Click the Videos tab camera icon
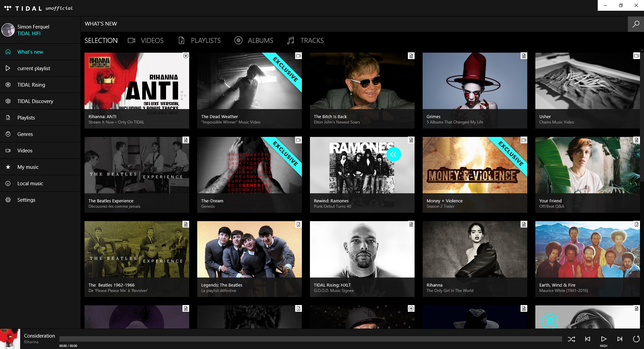Viewport: 644px width, 349px height. click(x=131, y=41)
